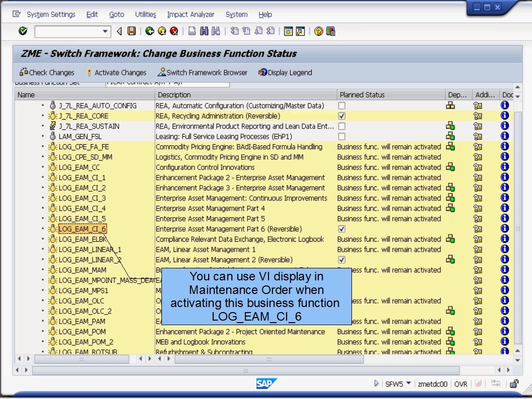This screenshot has width=532, height=399.
Task: Click the lock icon in the status bar
Action: 514,383
